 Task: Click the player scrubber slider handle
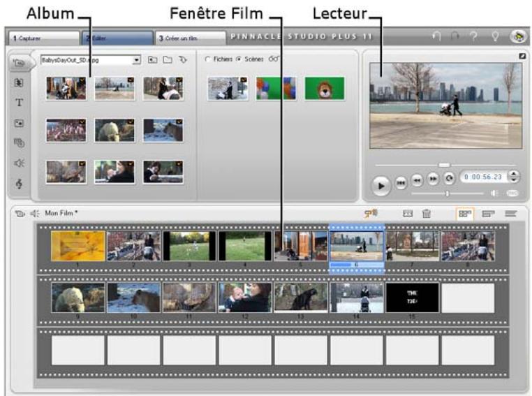coord(444,165)
